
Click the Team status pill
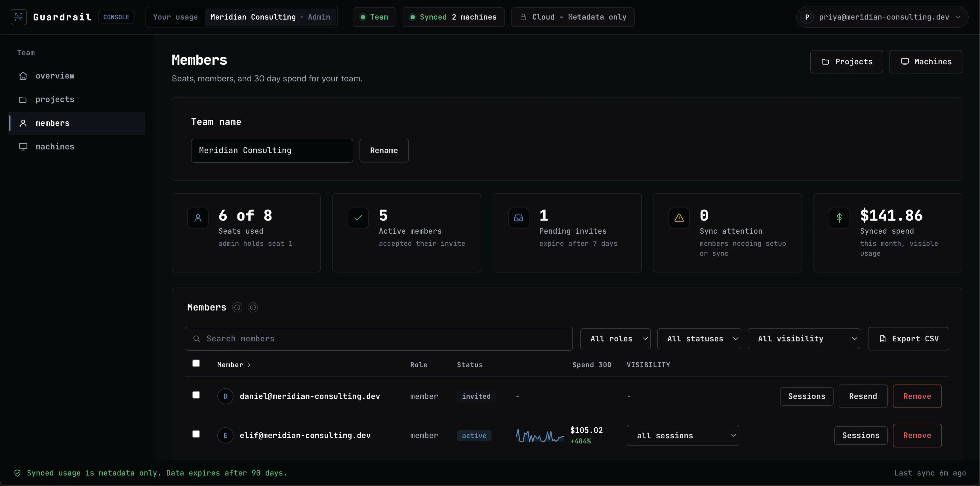(x=374, y=17)
